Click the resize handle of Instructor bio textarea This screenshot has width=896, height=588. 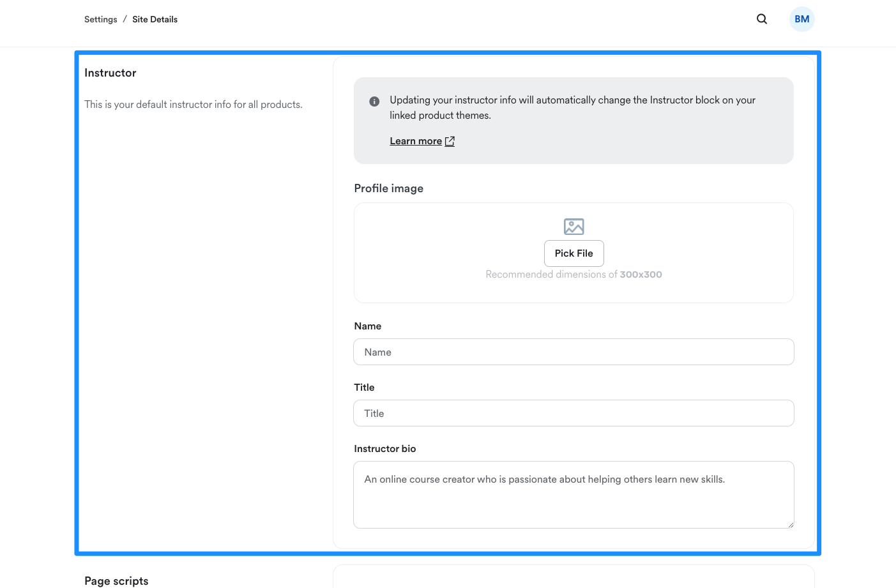pyautogui.click(x=791, y=525)
